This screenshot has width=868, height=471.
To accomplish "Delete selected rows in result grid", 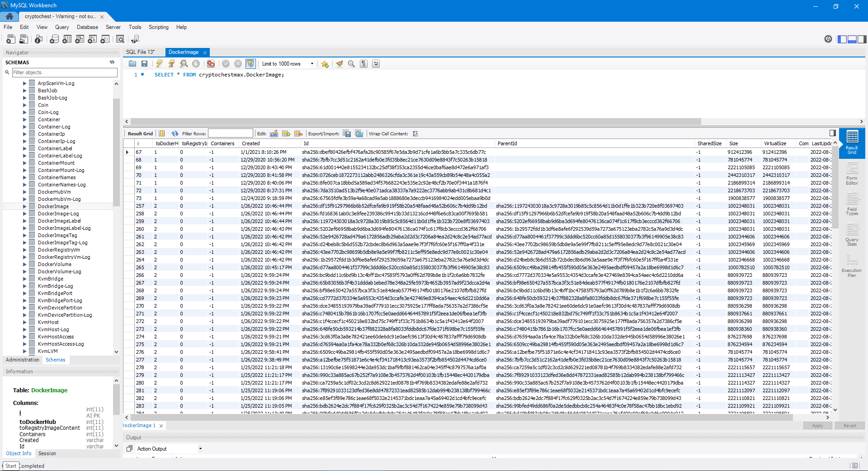I will click(x=298, y=133).
